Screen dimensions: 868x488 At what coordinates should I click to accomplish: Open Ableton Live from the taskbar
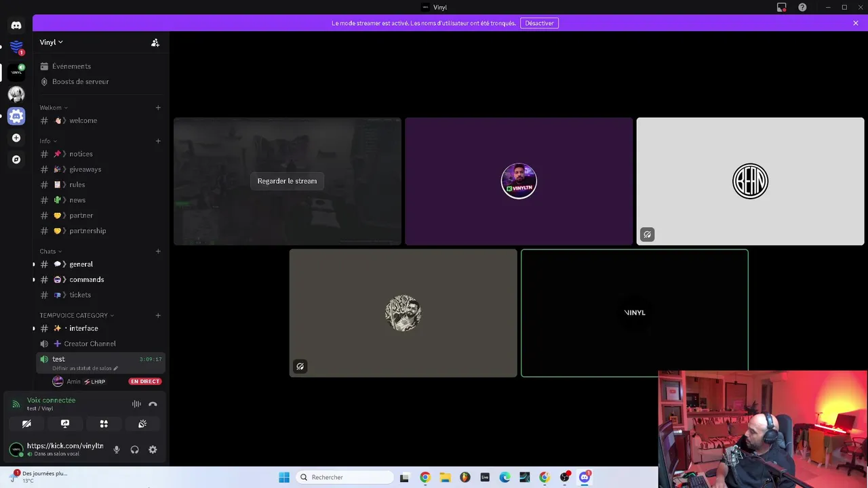pos(485,477)
